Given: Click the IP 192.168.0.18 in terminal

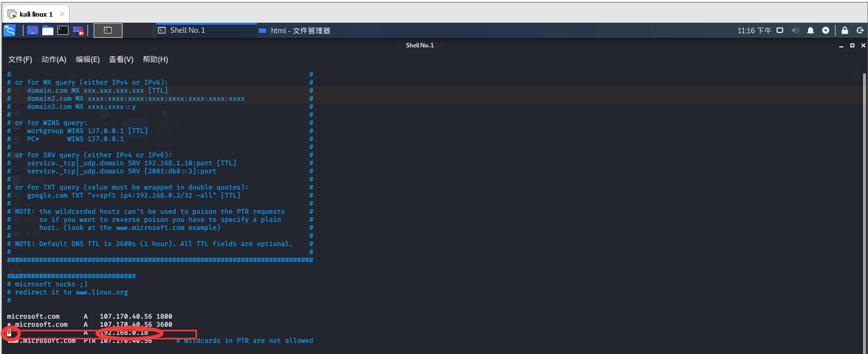Looking at the screenshot, I should 124,333.
